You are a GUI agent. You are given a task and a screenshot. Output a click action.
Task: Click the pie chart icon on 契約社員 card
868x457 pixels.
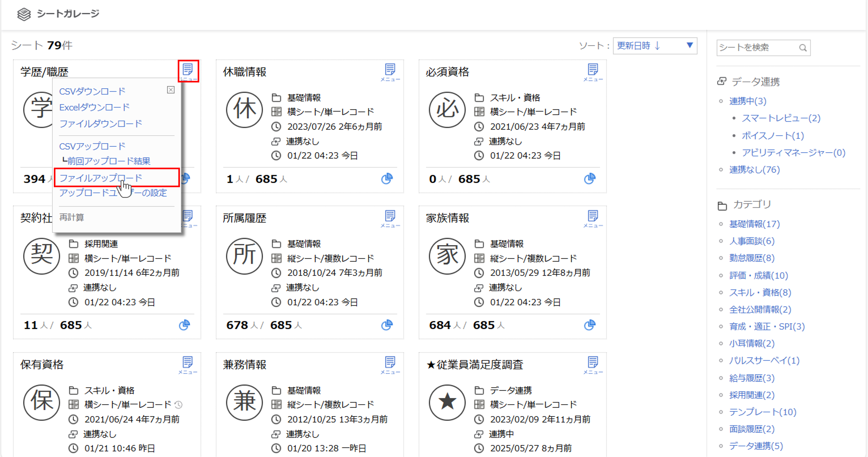coord(184,325)
